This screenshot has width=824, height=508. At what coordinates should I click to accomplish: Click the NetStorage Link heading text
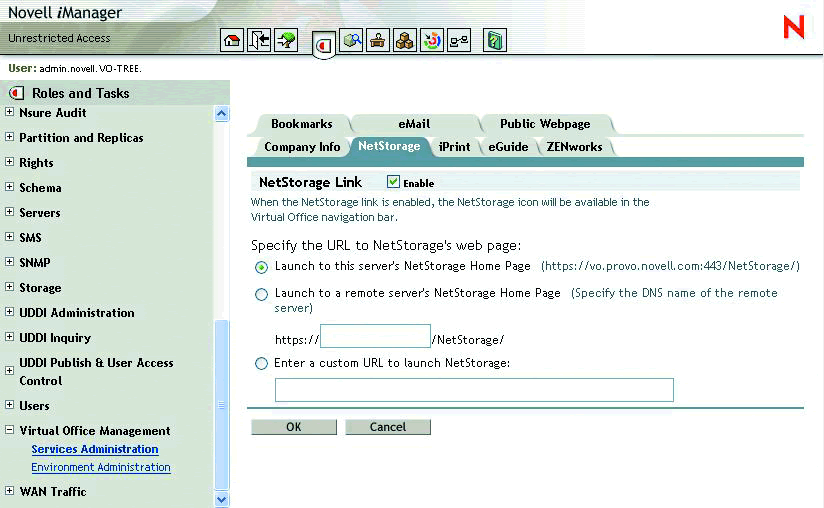point(310,182)
